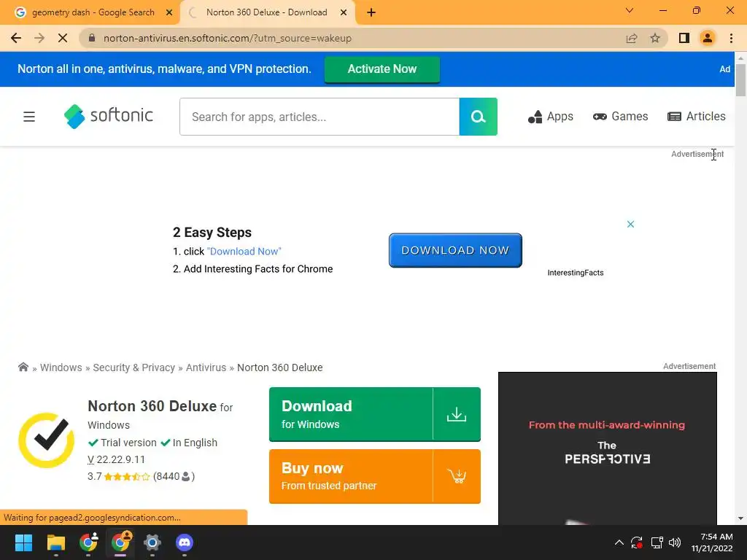Click the update sync tray icon
The width and height of the screenshot is (747, 560).
[637, 542]
